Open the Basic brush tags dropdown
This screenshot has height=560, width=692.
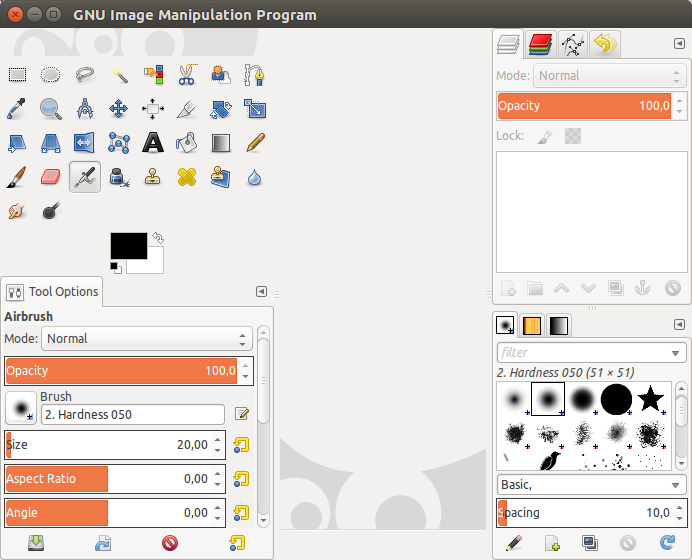(x=591, y=485)
